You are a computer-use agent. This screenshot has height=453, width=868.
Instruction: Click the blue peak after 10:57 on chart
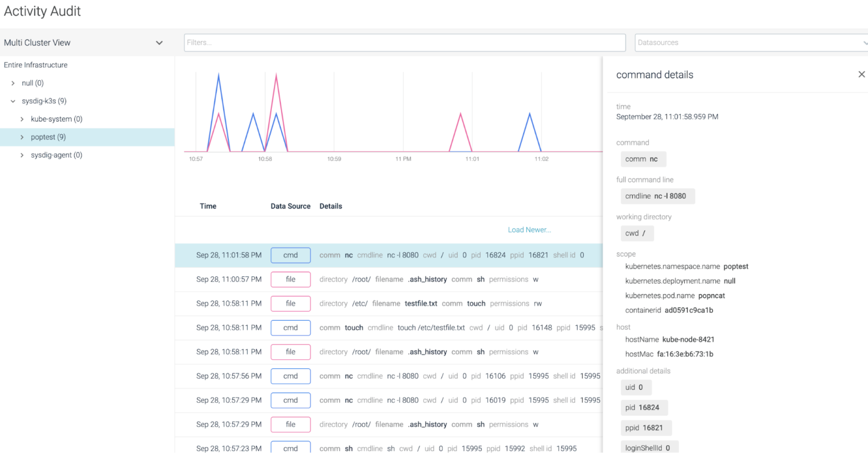pyautogui.click(x=219, y=75)
